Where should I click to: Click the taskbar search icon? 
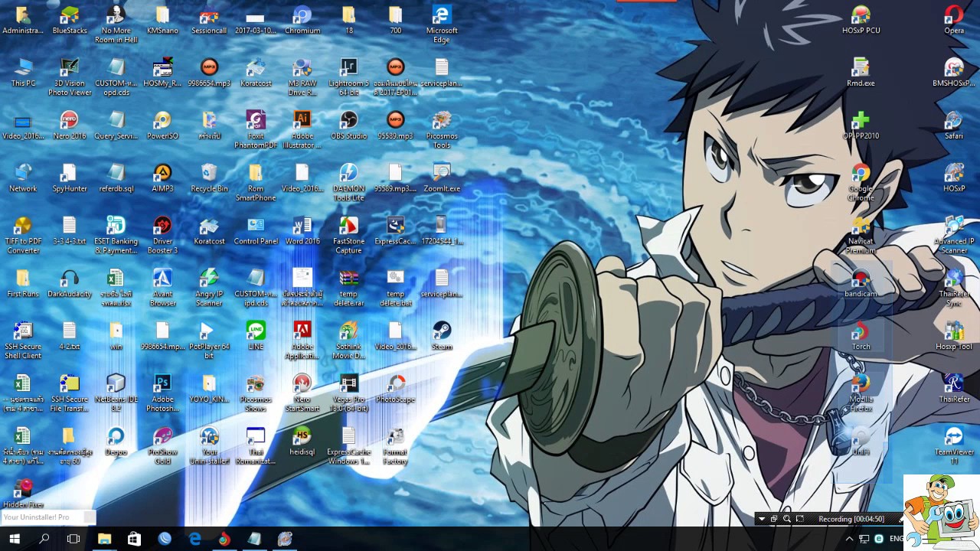click(x=44, y=540)
